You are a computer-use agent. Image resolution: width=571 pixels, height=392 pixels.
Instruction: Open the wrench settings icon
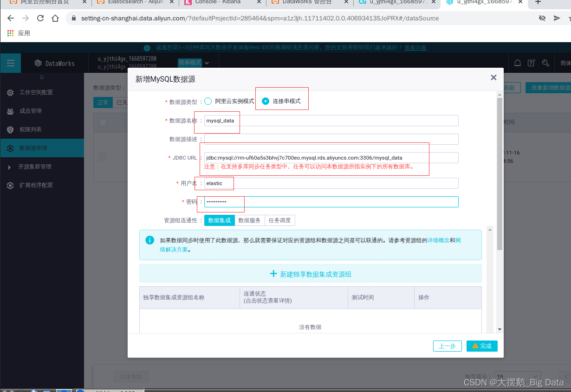pos(545,63)
